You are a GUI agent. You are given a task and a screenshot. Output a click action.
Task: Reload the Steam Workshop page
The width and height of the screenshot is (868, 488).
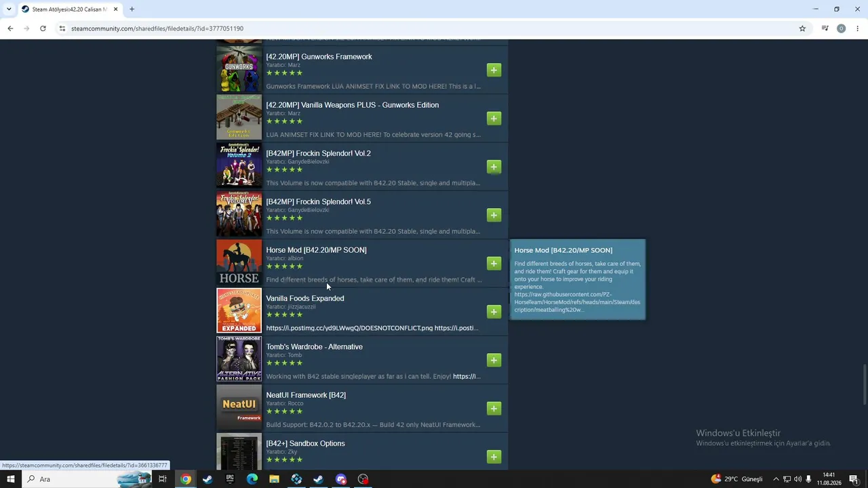click(43, 28)
